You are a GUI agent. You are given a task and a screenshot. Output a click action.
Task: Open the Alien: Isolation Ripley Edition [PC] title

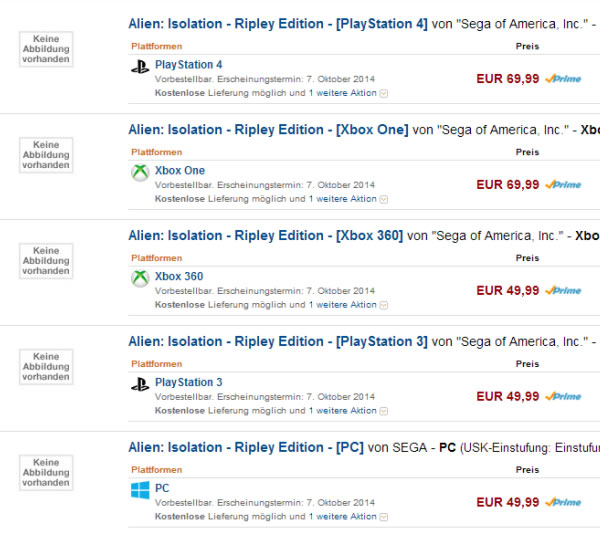pos(246,448)
